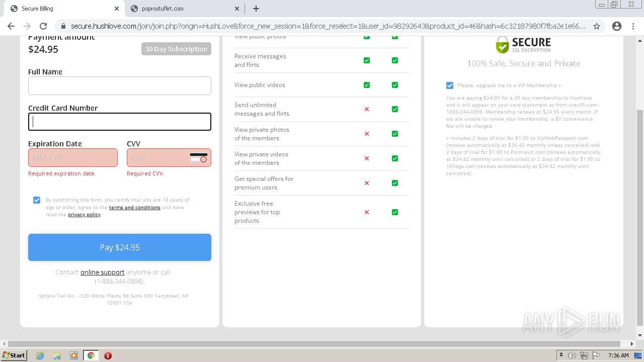Screen dimensions: 644x362
Task: Focus the Credit Card Number field
Action: pos(120,122)
